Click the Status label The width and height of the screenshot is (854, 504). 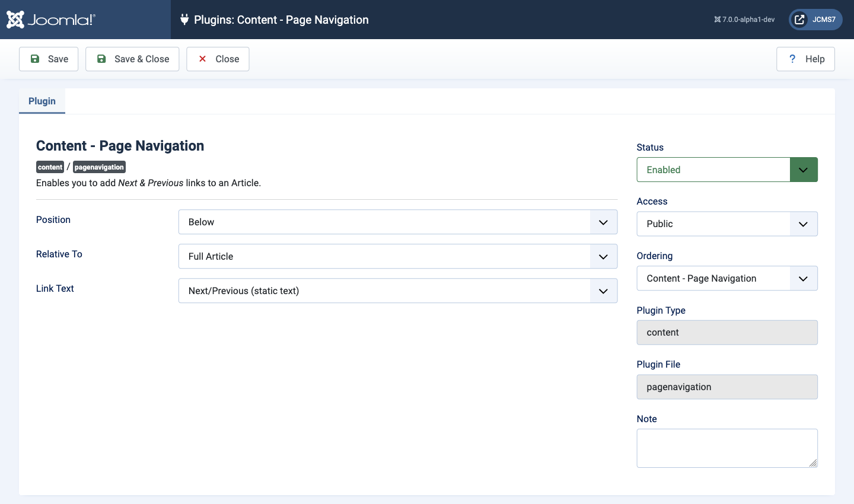pyautogui.click(x=650, y=148)
